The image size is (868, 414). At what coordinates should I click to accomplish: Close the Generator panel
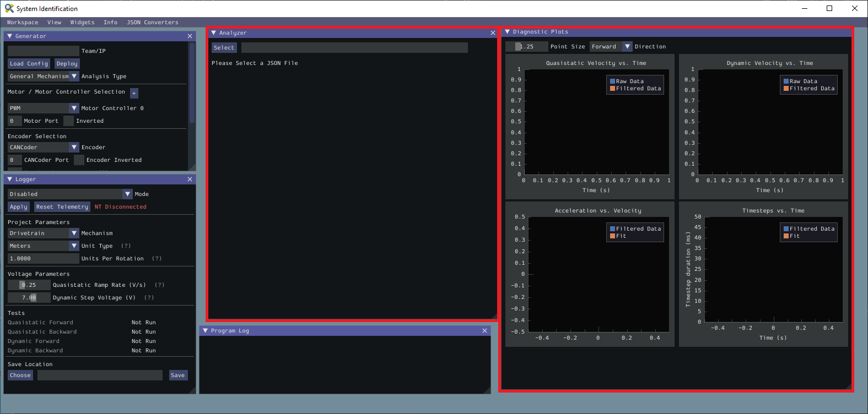click(190, 36)
